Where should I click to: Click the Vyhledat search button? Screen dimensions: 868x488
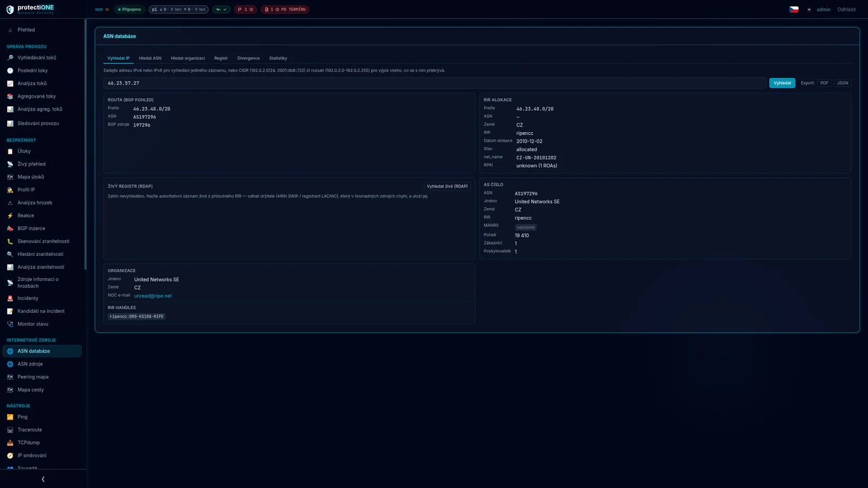[x=782, y=83]
